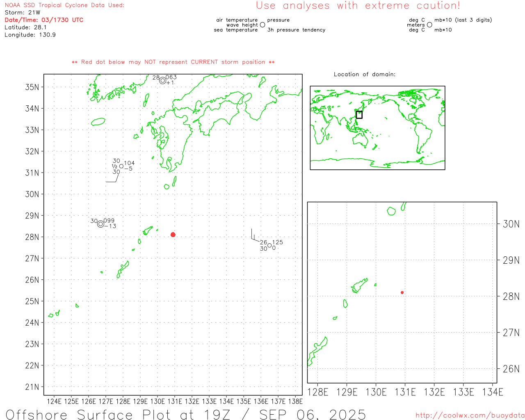Click the legend circle beside 'meters'
Image resolution: width=525 pixels, height=420 pixels.
[429, 25]
